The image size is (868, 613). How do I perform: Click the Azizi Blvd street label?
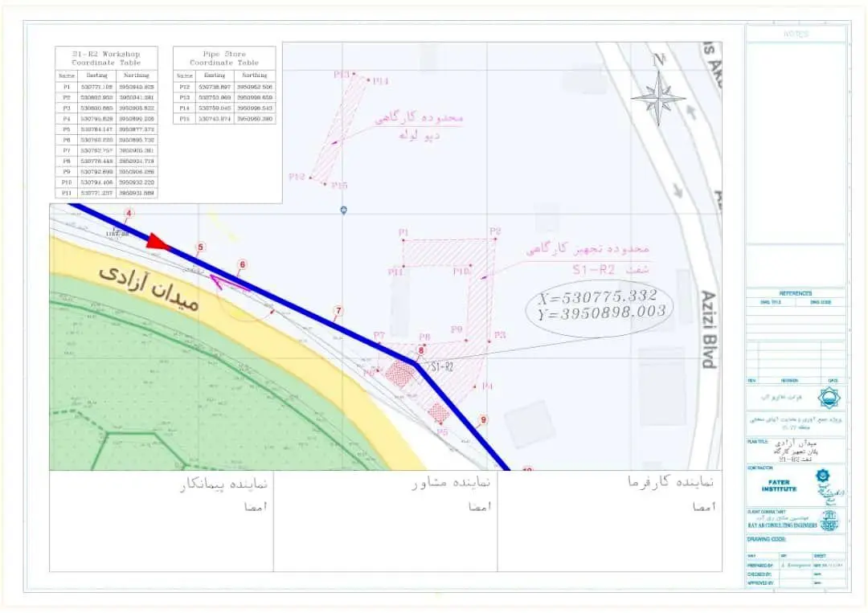[x=707, y=329]
